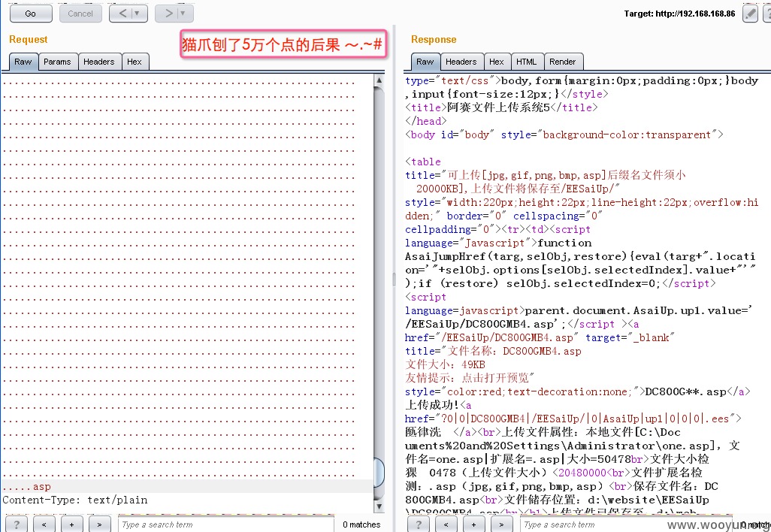Click request search plus options button
This screenshot has width=771, height=532.
(72, 524)
